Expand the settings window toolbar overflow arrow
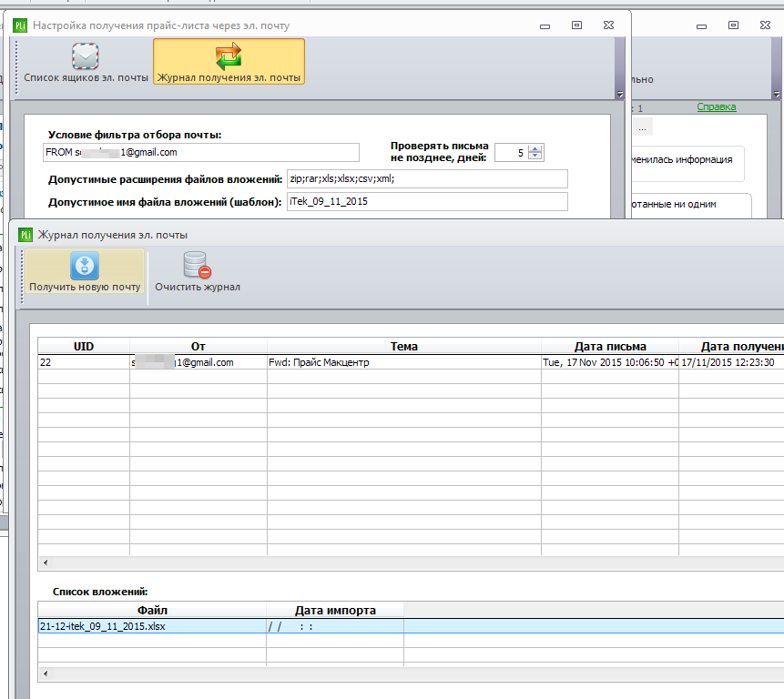This screenshot has width=784, height=699. 620,95
